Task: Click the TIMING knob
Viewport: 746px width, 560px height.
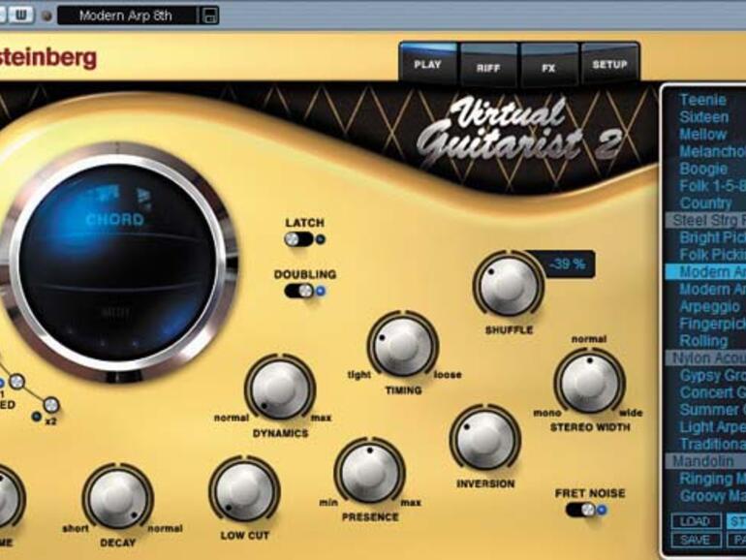Action: pos(402,345)
